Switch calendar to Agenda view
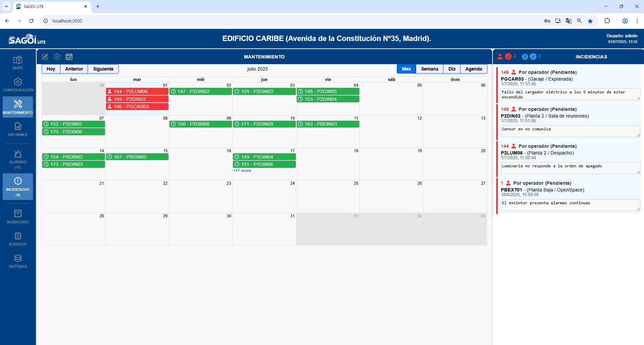 (x=473, y=69)
